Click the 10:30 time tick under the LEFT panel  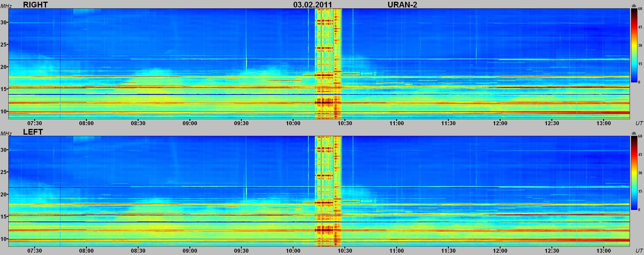pyautogui.click(x=345, y=251)
